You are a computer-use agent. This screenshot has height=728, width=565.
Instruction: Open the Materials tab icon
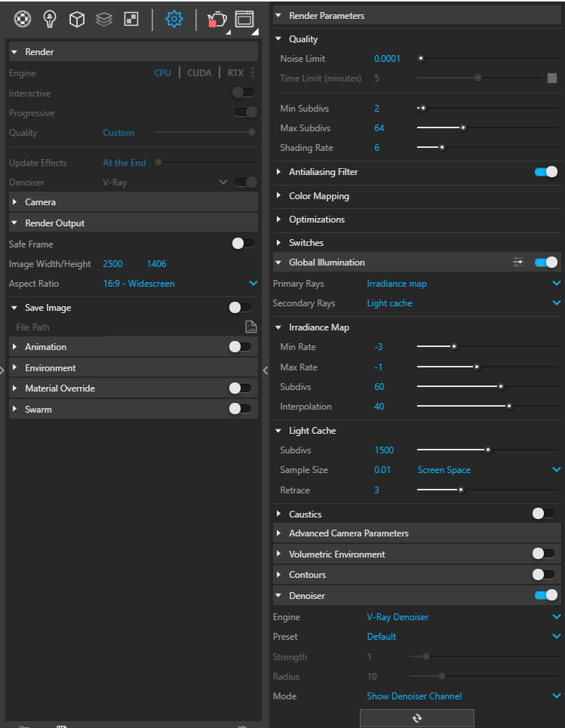(x=23, y=19)
